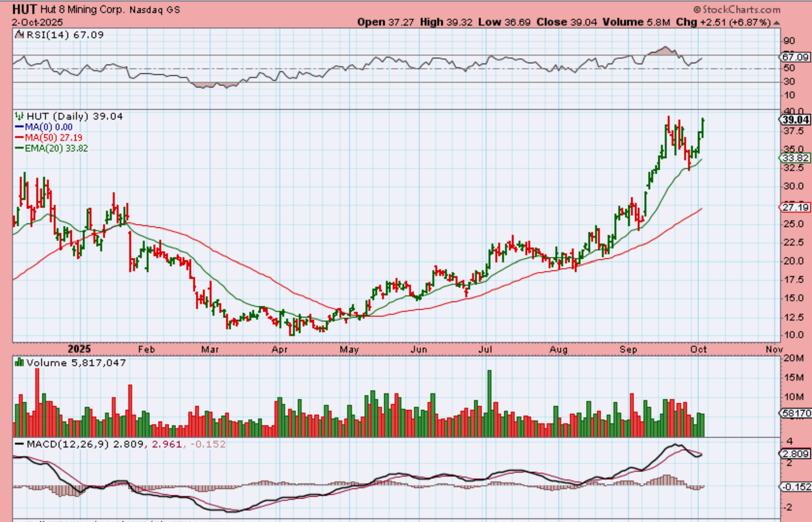This screenshot has height=522, width=812.
Task: Click the 32.5 price axis label
Action: coord(793,168)
